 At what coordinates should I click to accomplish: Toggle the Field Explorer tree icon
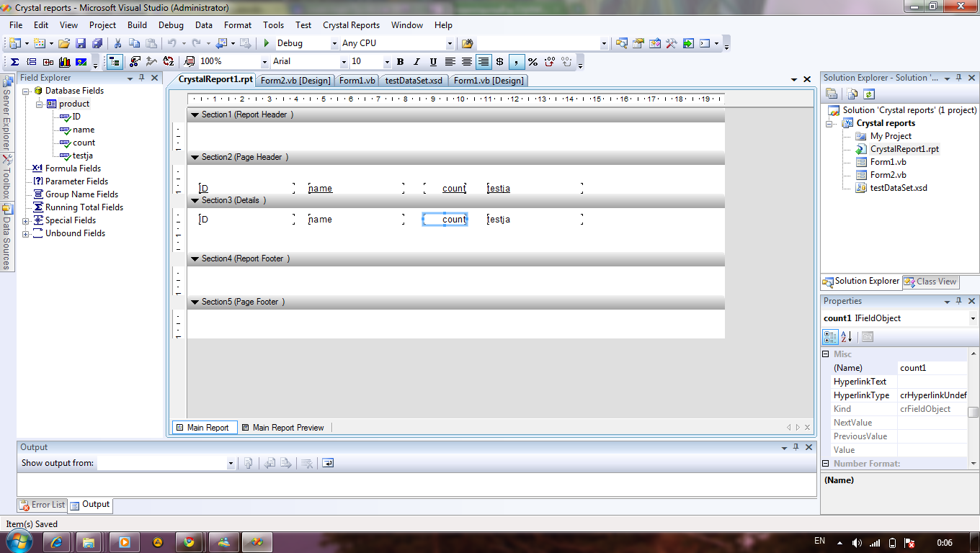(x=115, y=62)
